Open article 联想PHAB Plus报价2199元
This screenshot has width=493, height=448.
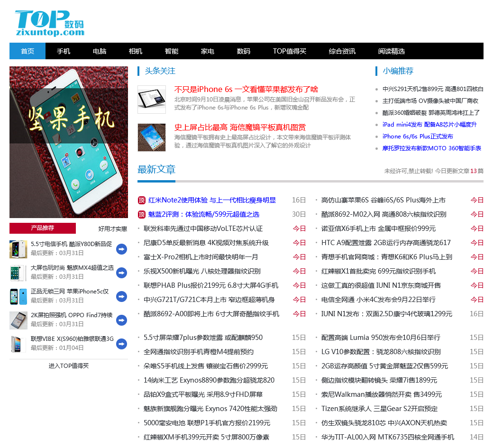(211, 285)
